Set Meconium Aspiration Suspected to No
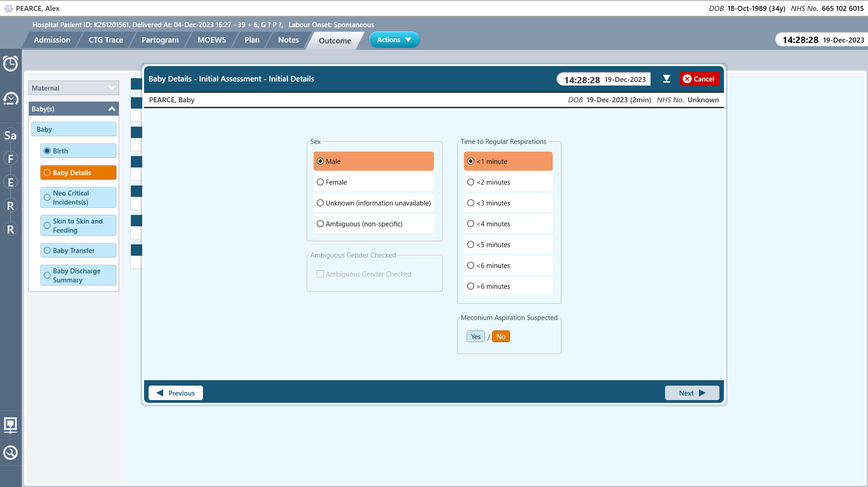This screenshot has height=487, width=868. [501, 336]
